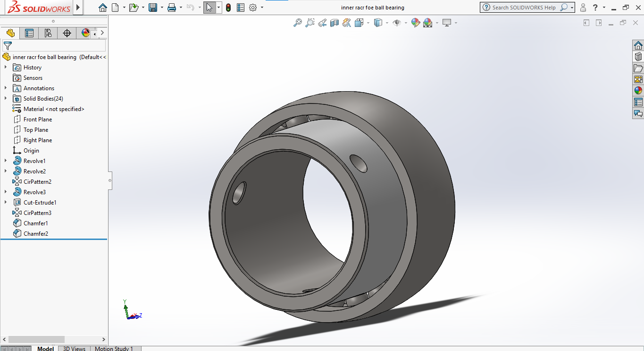Screen dimensions: 644x351
Task: Expand the Revolve1 feature node
Action: [6, 161]
